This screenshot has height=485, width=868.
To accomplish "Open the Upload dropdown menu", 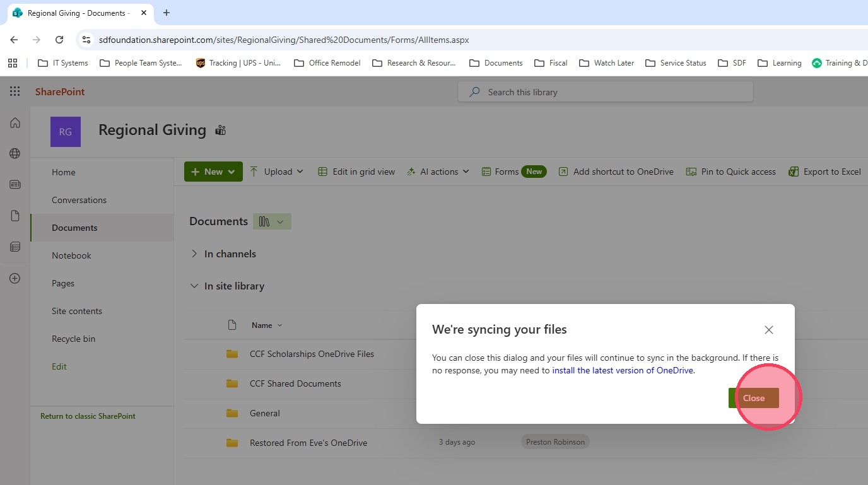I will click(277, 172).
